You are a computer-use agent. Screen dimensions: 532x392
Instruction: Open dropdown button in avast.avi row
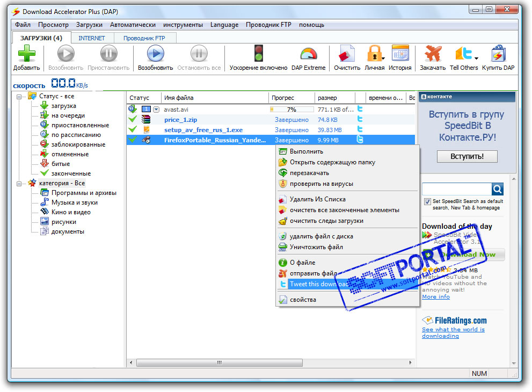tap(156, 110)
